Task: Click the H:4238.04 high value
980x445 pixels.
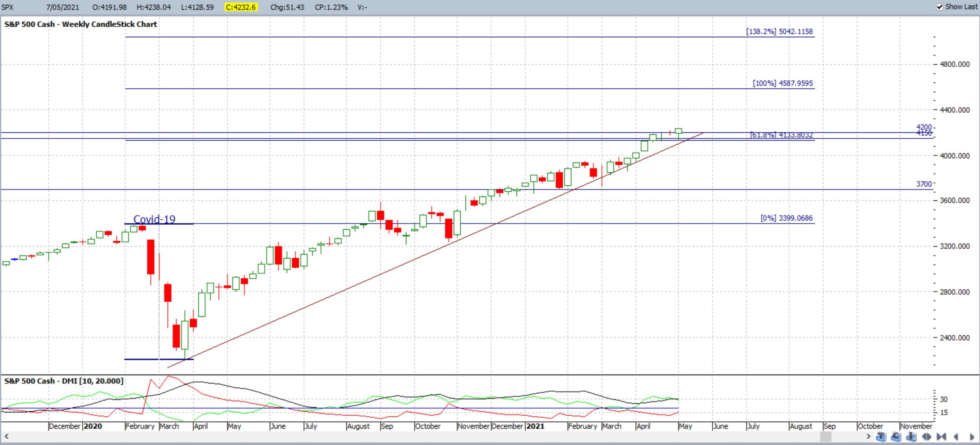Action: pyautogui.click(x=154, y=7)
